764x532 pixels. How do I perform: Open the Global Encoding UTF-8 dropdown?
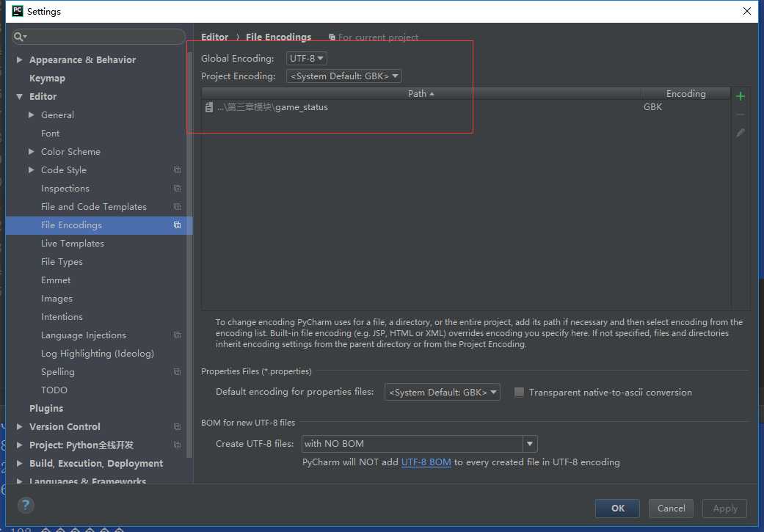(307, 59)
